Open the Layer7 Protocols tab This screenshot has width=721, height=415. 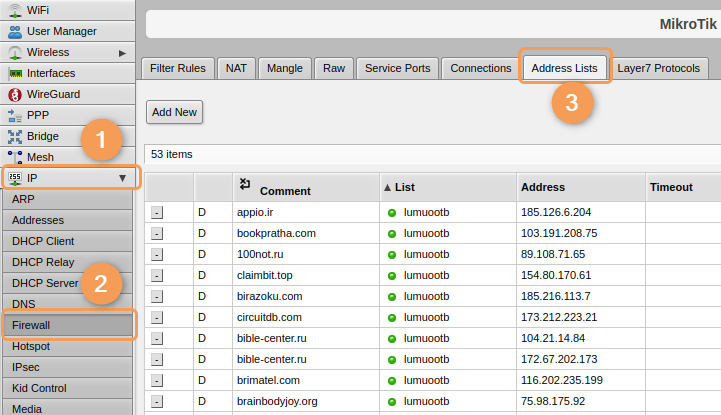(x=657, y=68)
